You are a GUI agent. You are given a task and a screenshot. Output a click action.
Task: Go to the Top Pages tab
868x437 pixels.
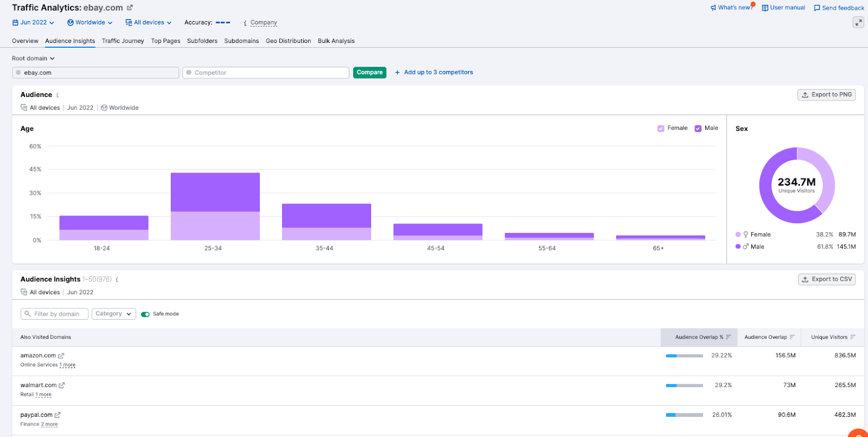(x=165, y=41)
